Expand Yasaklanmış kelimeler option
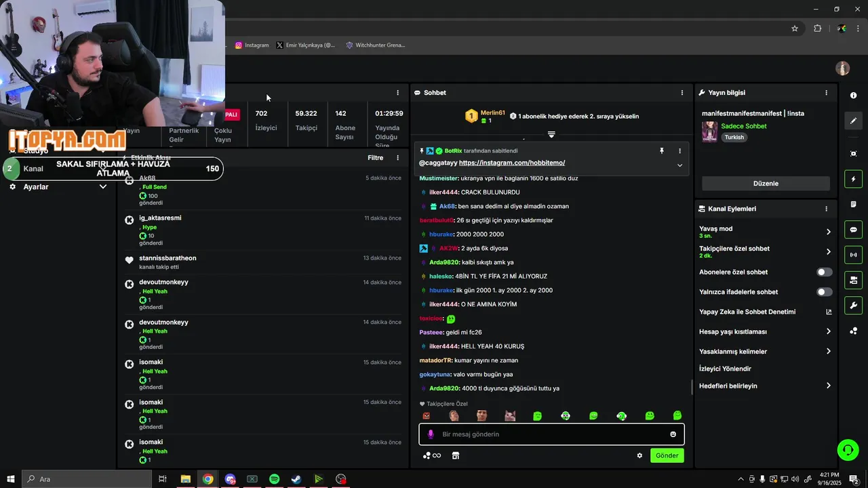 coord(829,351)
